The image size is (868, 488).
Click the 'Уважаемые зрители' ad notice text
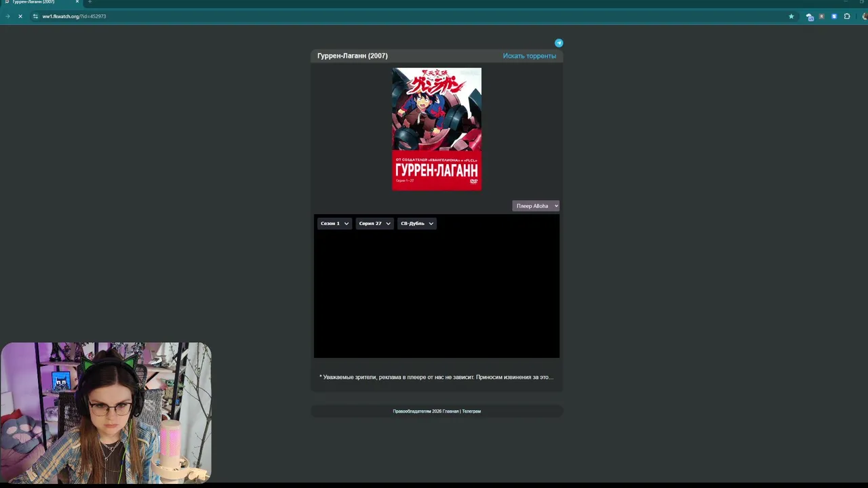click(436, 377)
